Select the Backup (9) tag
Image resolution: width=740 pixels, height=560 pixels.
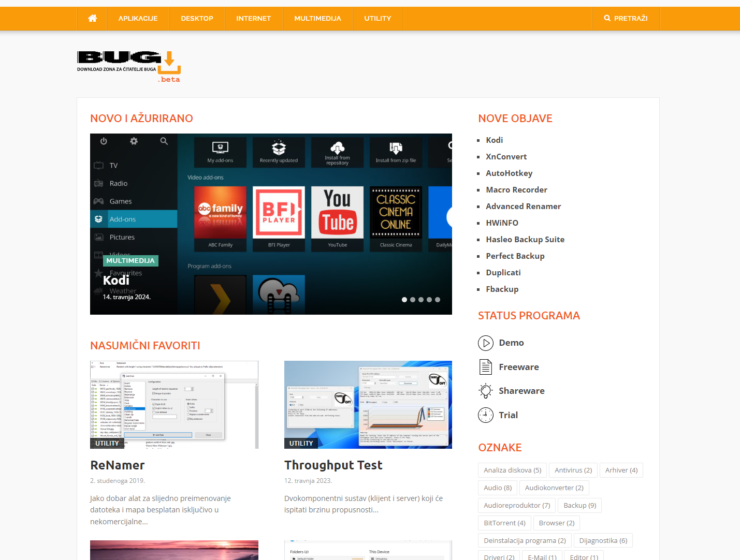[579, 505]
